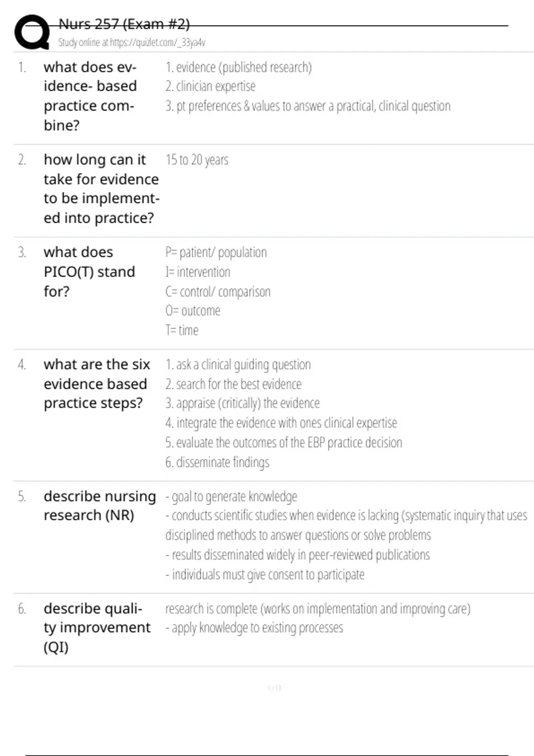Click the Quizlet Q logo icon
Image resolution: width=534 pixels, height=756 pixels.
click(32, 32)
